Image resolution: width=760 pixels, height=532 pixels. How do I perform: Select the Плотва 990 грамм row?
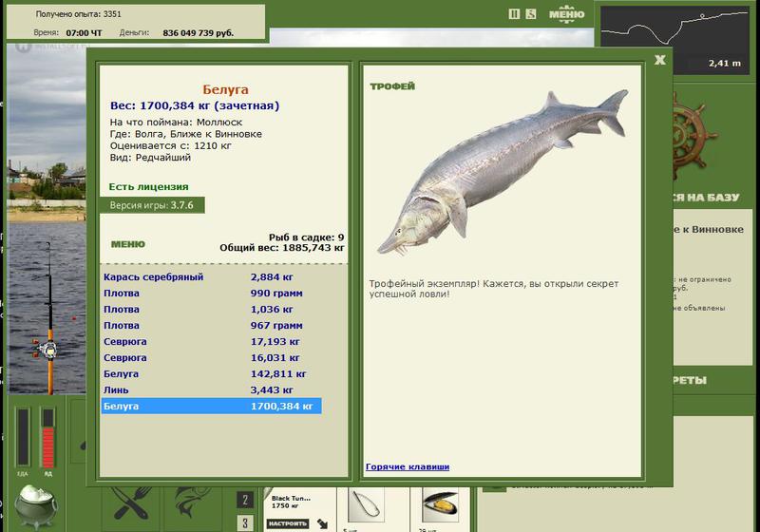point(211,294)
